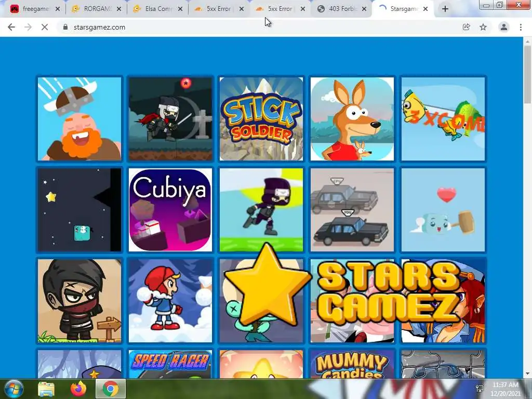Click the site lock icon in address bar

[65, 27]
